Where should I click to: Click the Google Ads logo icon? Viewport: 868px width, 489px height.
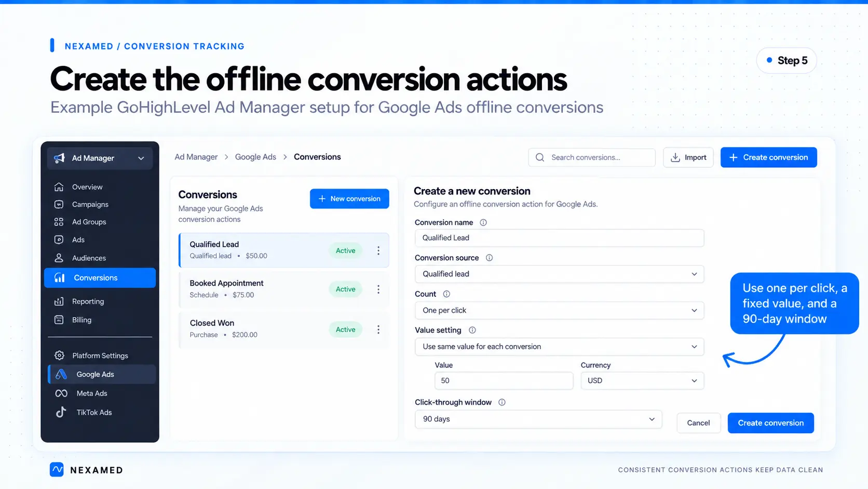pyautogui.click(x=61, y=374)
